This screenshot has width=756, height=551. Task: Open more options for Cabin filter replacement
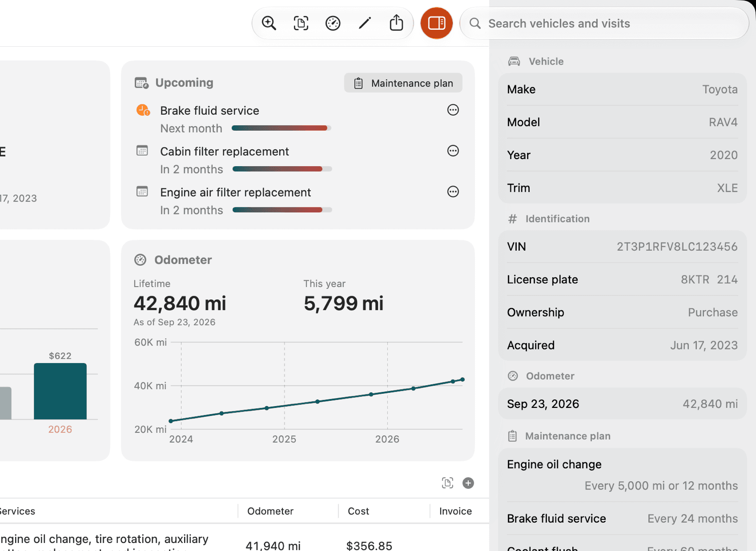pos(453,151)
